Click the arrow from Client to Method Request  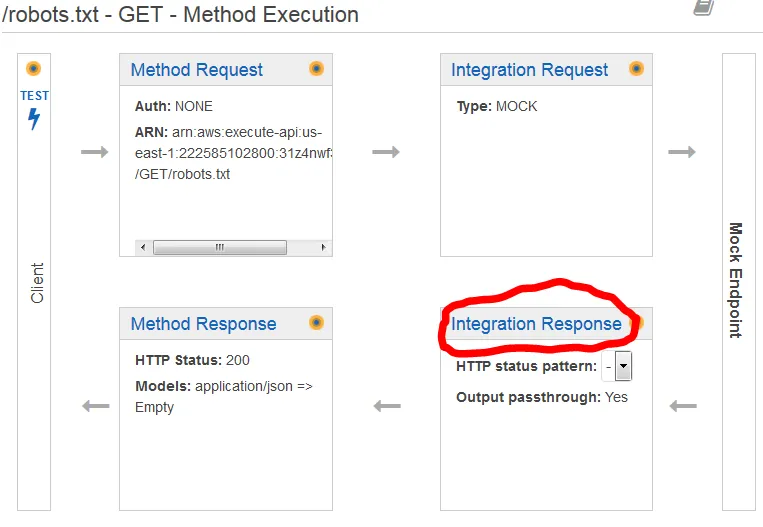coord(94,152)
